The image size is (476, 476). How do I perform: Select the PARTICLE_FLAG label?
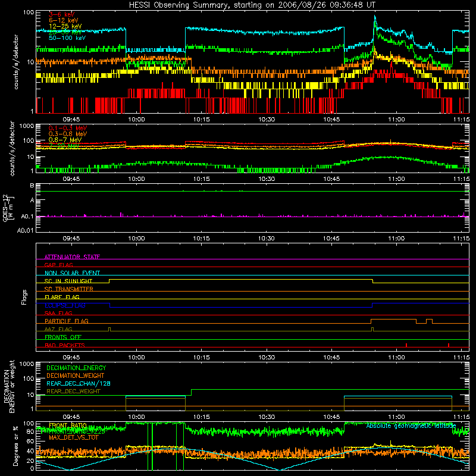67,321
